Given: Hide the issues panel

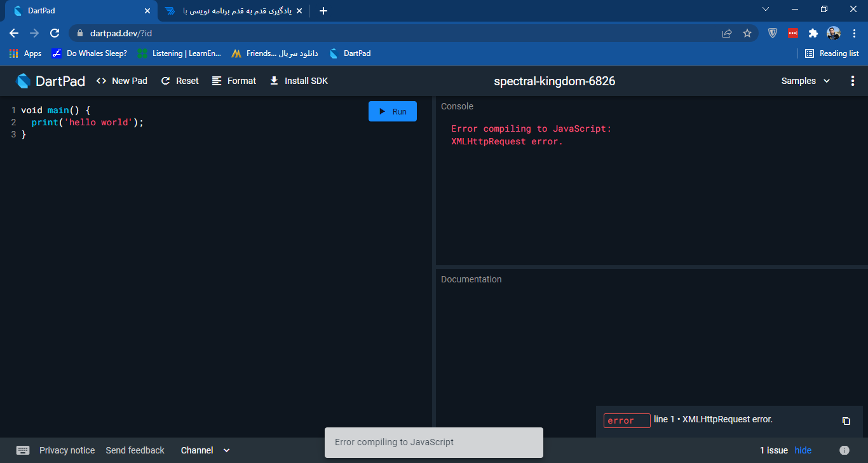Looking at the screenshot, I should (x=803, y=450).
